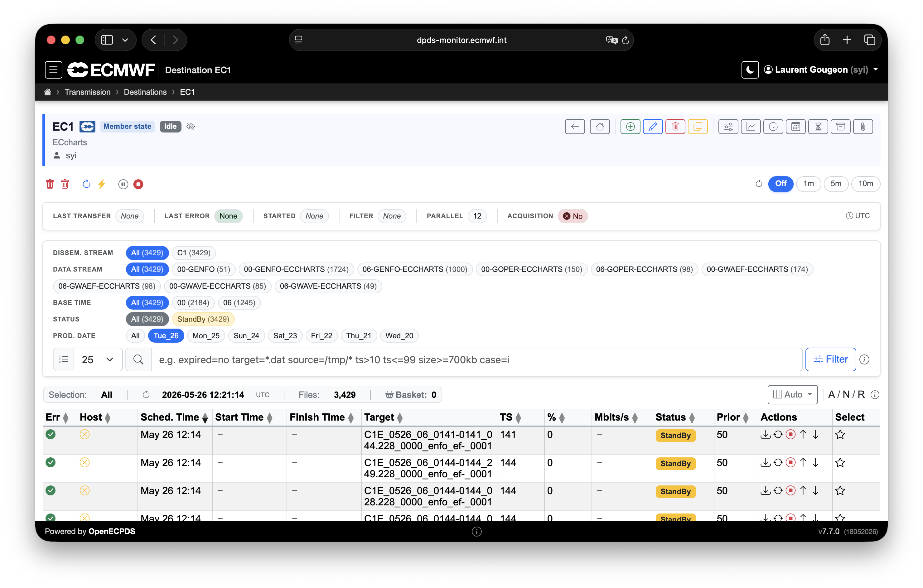Click the blue edit pencil button
923x588 pixels.
pos(653,127)
